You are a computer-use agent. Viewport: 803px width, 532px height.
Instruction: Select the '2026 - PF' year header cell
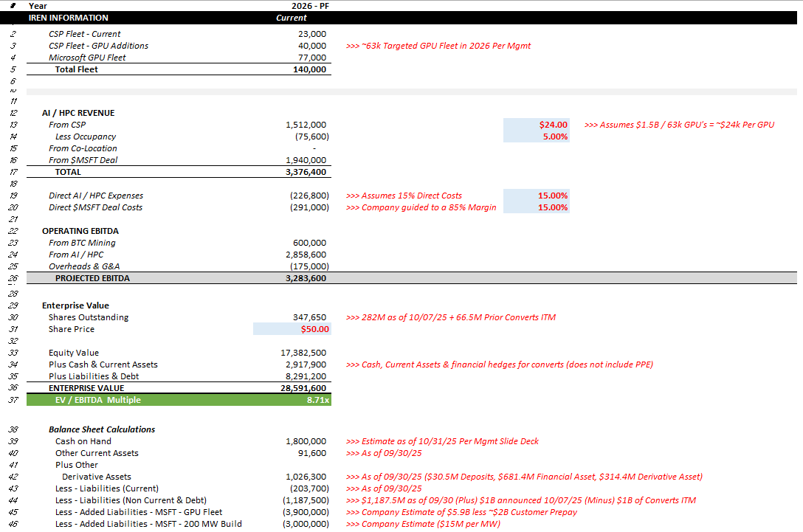click(310, 6)
